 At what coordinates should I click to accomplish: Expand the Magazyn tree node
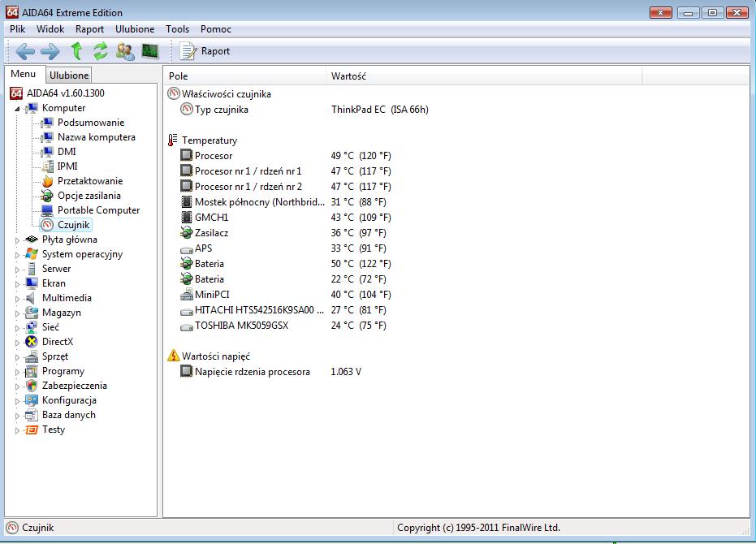click(x=17, y=313)
